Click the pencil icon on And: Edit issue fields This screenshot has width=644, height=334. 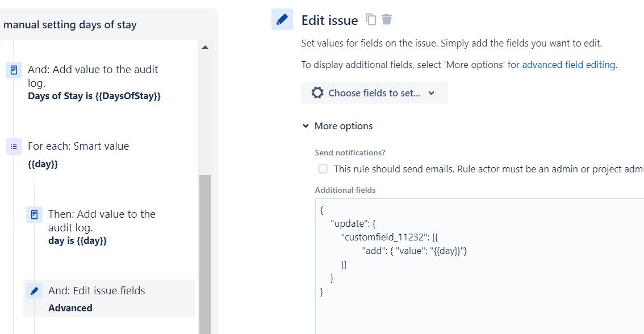point(34,290)
